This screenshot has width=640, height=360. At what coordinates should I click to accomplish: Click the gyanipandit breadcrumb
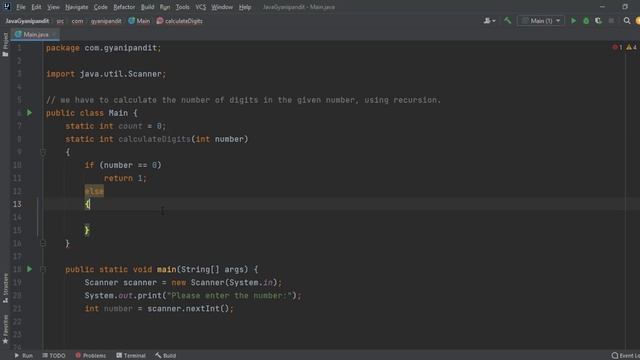click(106, 21)
